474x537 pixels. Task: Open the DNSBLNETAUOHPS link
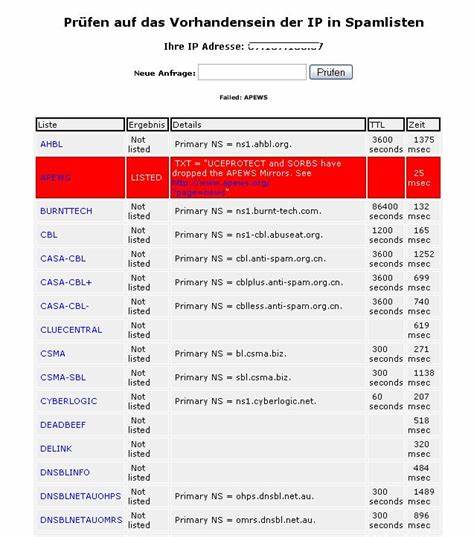pyautogui.click(x=80, y=496)
